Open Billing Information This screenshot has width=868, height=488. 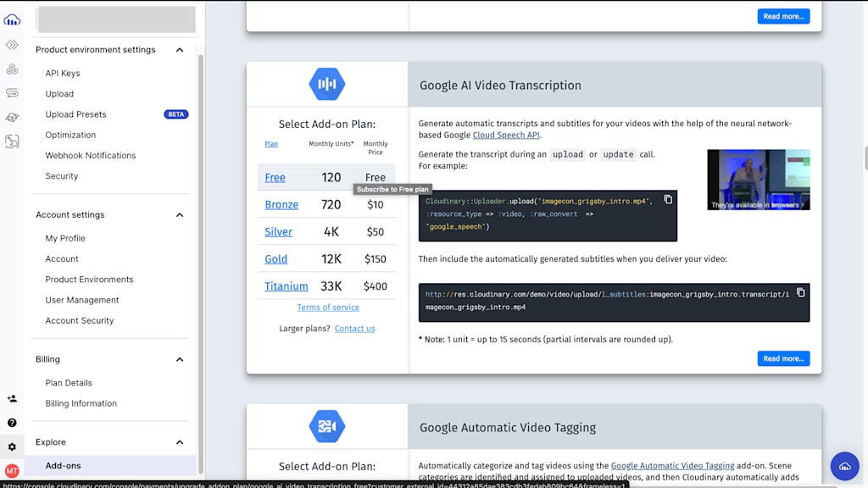point(81,403)
